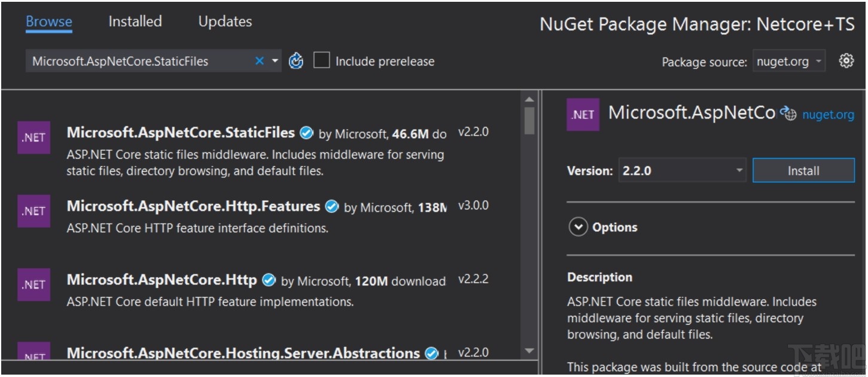
Task: Click the verified badge on Hosting.Server.Abstractions
Action: tap(431, 353)
